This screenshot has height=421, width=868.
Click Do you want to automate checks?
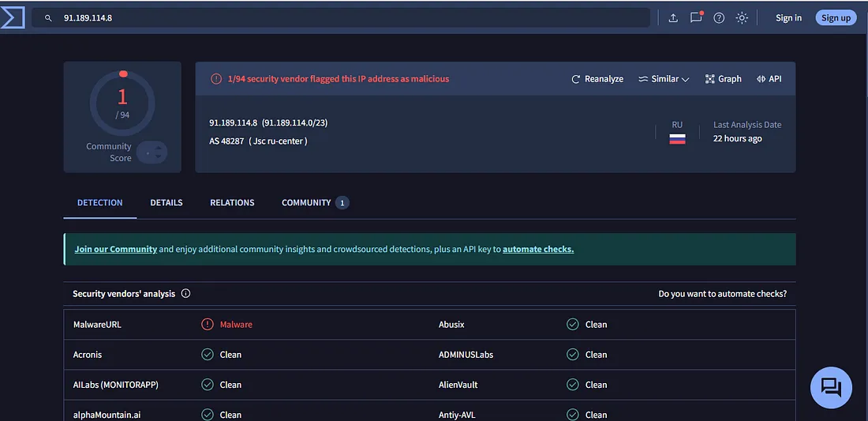click(x=722, y=294)
